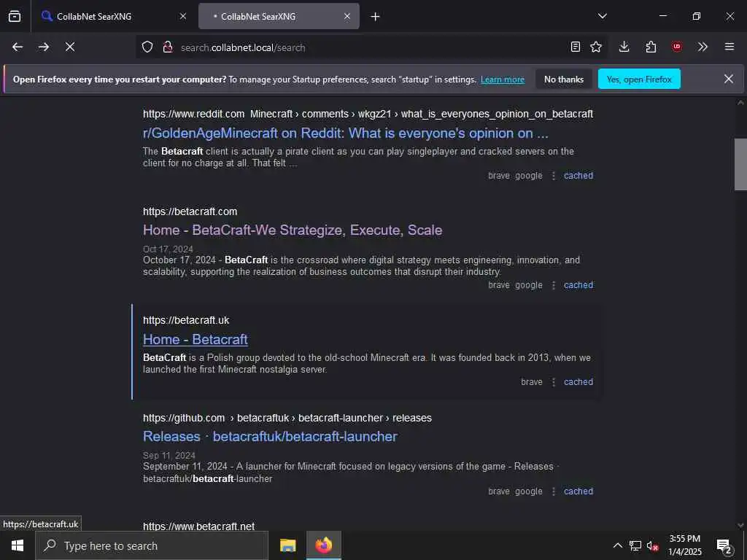Show hidden system tray icons
Screen dimensions: 747x560
pyautogui.click(x=617, y=545)
